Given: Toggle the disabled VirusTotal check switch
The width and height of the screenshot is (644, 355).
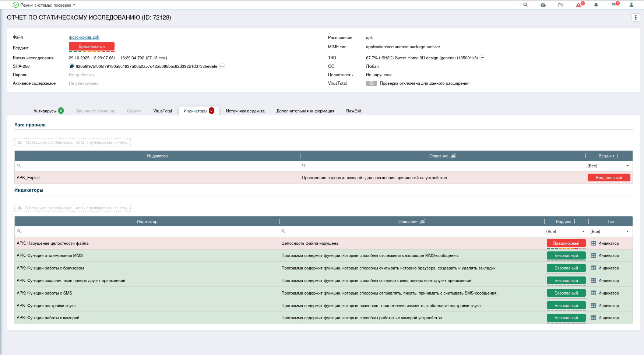Looking at the screenshot, I should (x=371, y=83).
